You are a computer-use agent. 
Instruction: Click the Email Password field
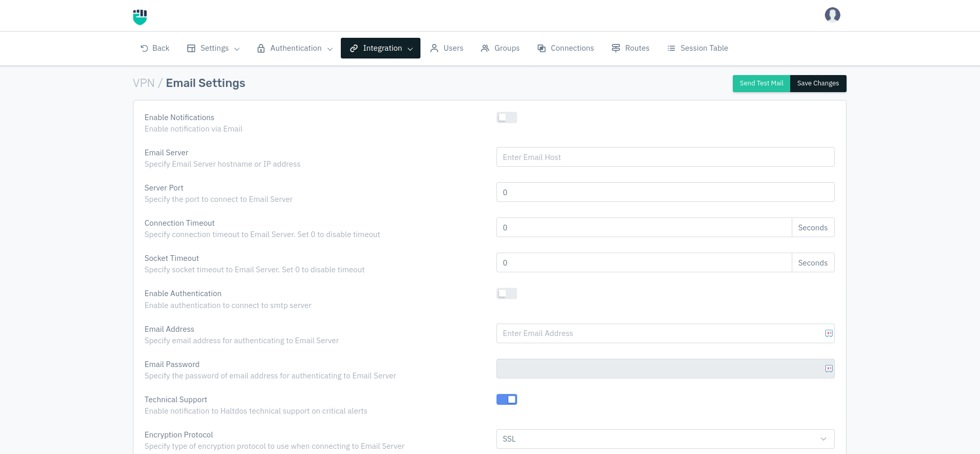[x=665, y=369]
